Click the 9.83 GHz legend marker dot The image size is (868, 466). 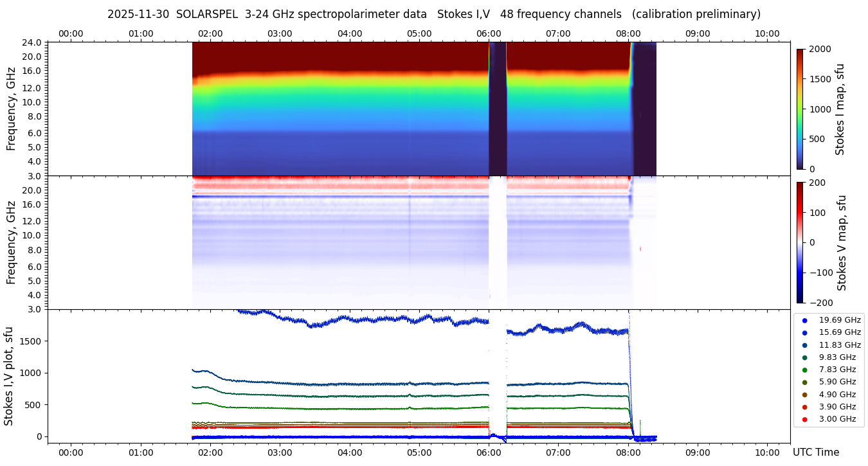pyautogui.click(x=804, y=357)
